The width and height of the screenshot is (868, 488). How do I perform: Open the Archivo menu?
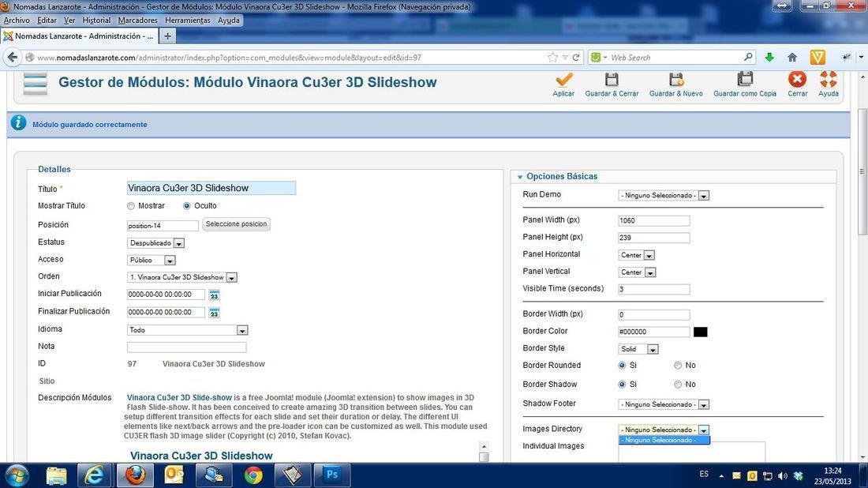tap(17, 21)
